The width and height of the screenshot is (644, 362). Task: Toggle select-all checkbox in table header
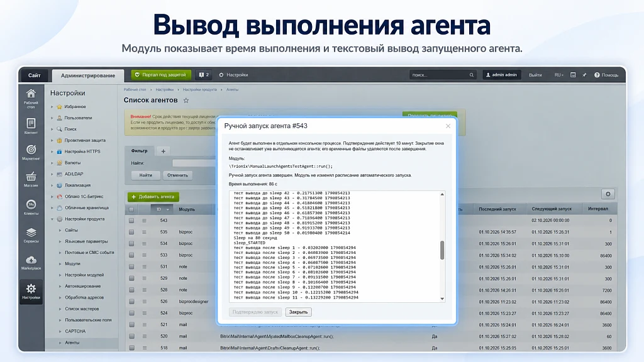coord(131,209)
